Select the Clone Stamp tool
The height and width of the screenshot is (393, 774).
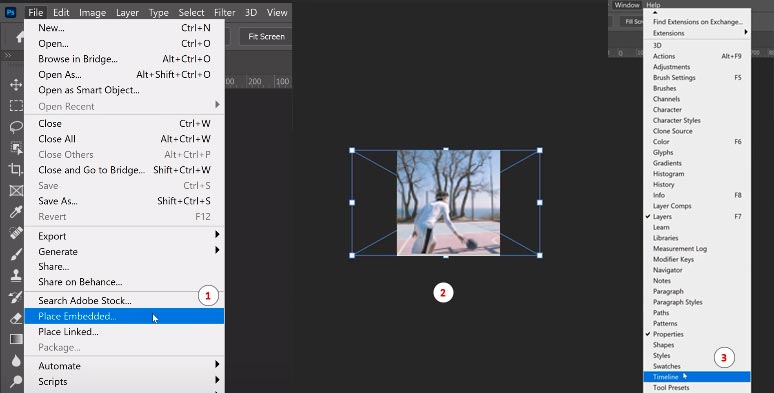16,275
